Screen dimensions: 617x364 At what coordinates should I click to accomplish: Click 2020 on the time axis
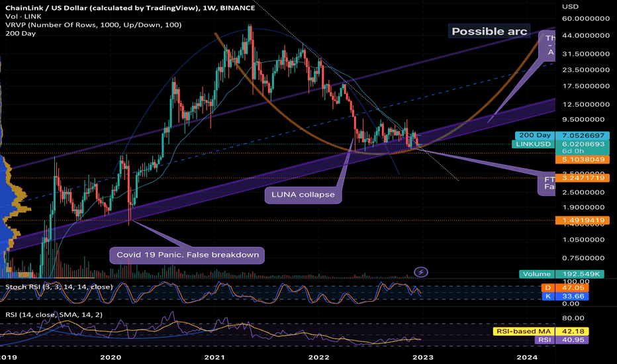[x=111, y=357]
